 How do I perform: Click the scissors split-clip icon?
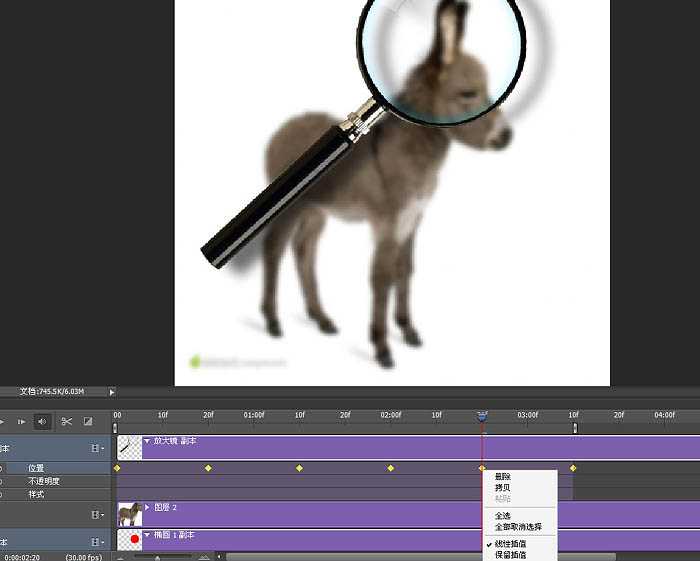67,422
